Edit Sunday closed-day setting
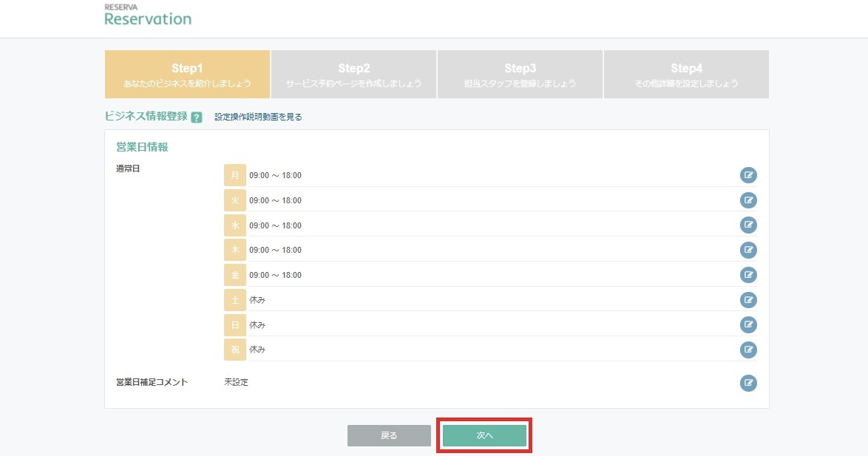Viewport: 868px width, 456px height. [748, 324]
